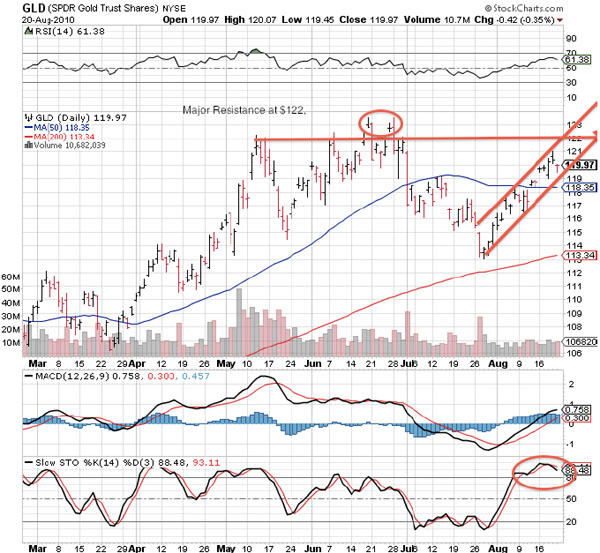Click the Major Resistance at $122. note
Image resolution: width=600 pixels, height=553 pixels.
click(x=245, y=110)
